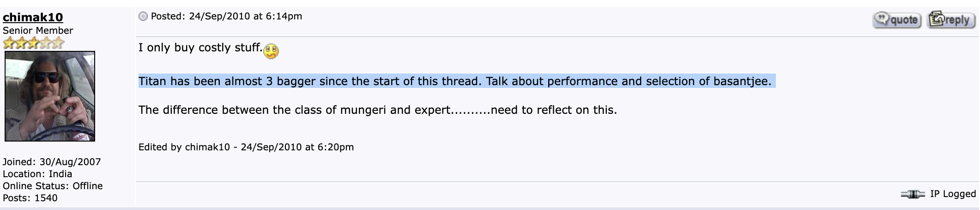The width and height of the screenshot is (980, 210).
Task: Click the IP Logged text label
Action: [953, 194]
